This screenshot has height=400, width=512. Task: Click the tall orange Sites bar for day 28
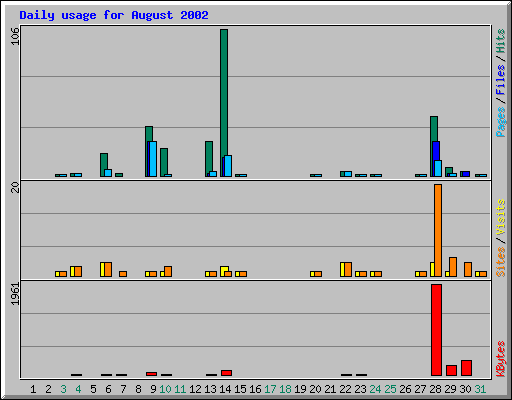438,230
